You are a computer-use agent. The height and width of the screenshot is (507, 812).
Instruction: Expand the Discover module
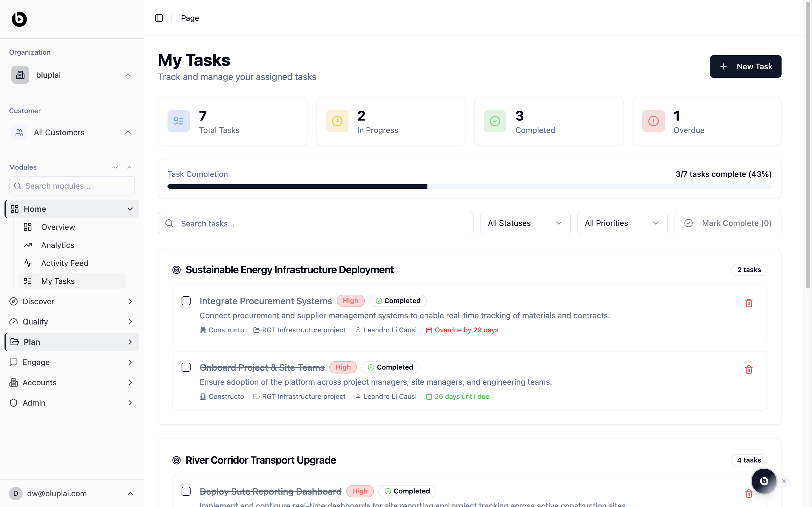point(71,301)
